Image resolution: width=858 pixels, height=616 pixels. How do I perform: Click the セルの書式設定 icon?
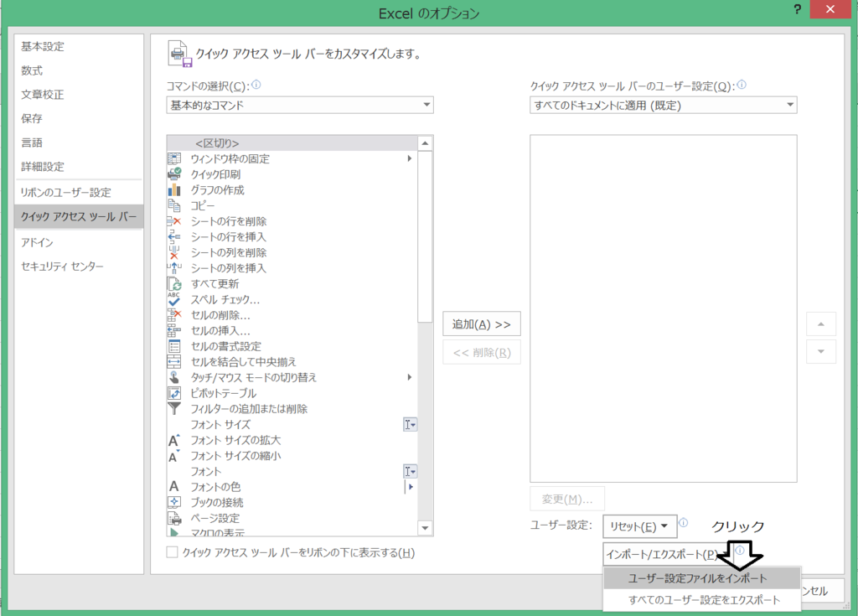coord(174,346)
